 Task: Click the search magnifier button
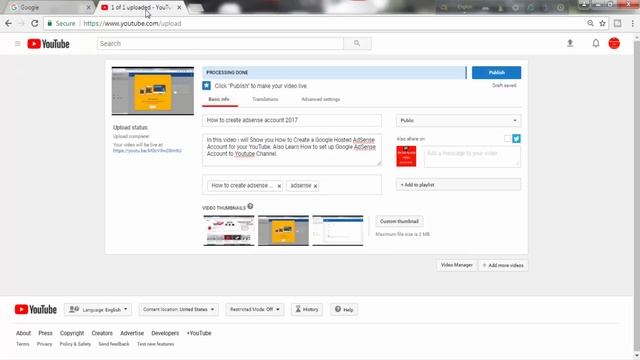(x=357, y=43)
